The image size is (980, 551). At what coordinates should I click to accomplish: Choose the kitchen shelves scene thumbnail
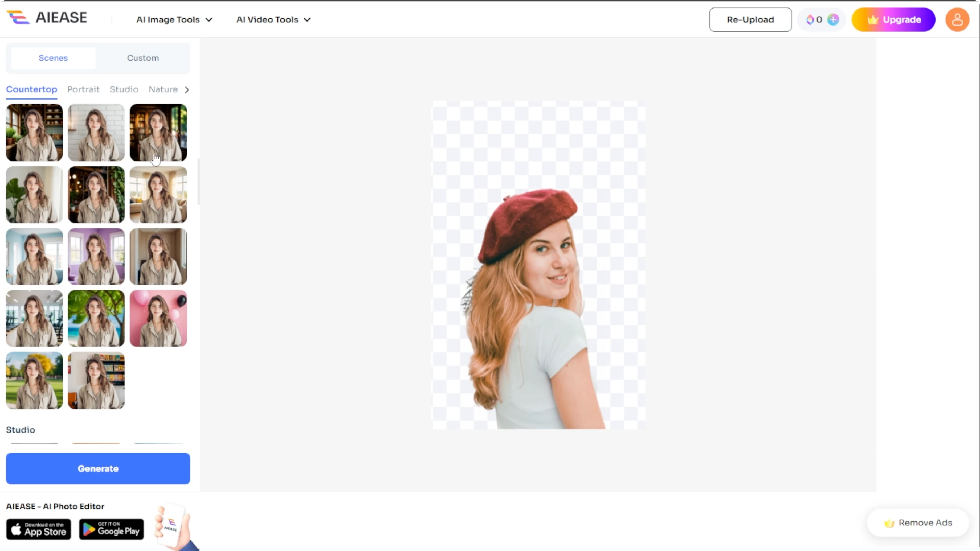[34, 132]
